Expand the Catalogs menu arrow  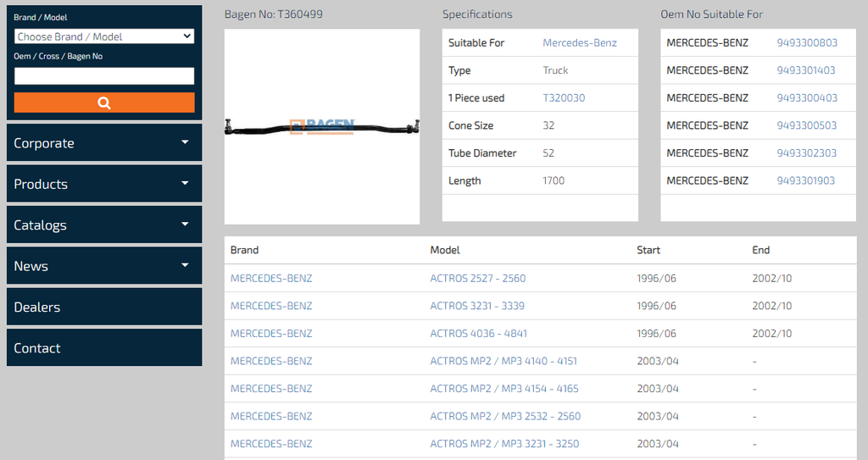tap(185, 224)
